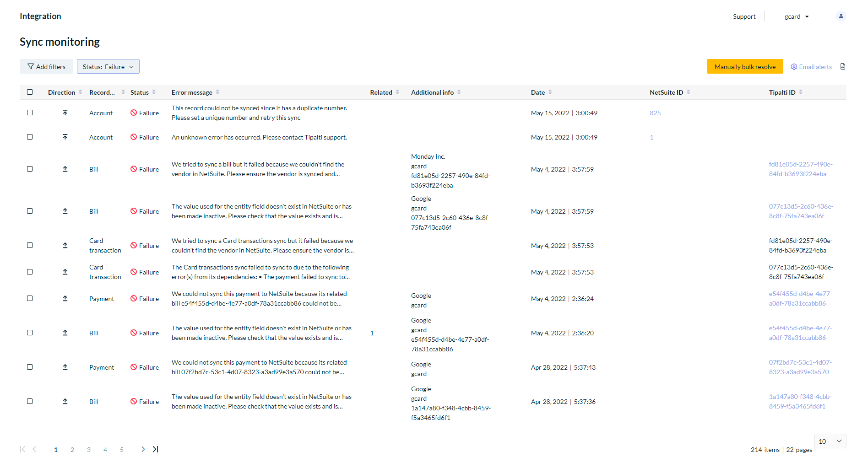Tick checkbox for Monday Inc. Bill row
The width and height of the screenshot is (868, 468).
tap(30, 169)
